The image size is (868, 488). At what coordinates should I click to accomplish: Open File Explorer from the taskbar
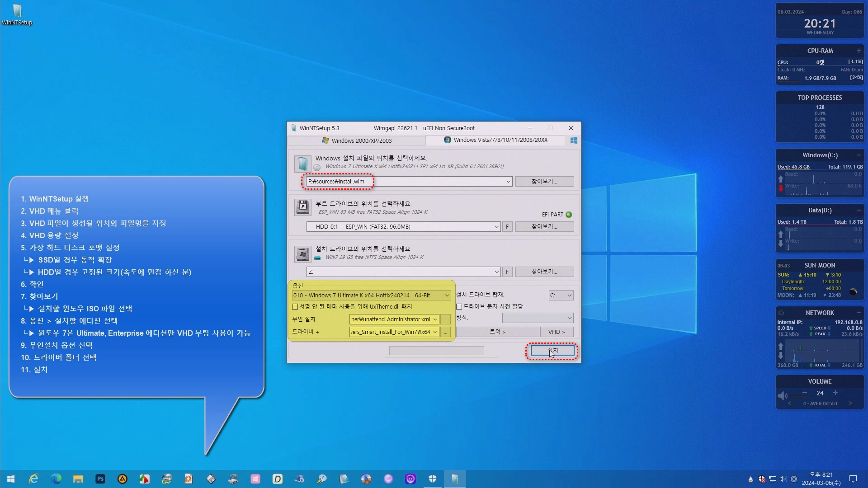78,479
